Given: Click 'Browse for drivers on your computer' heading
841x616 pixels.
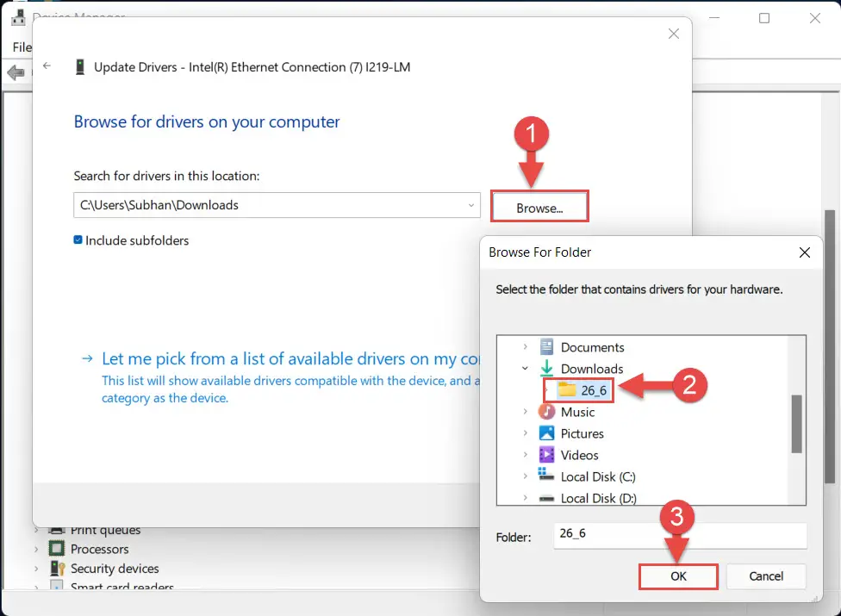Looking at the screenshot, I should tap(207, 121).
